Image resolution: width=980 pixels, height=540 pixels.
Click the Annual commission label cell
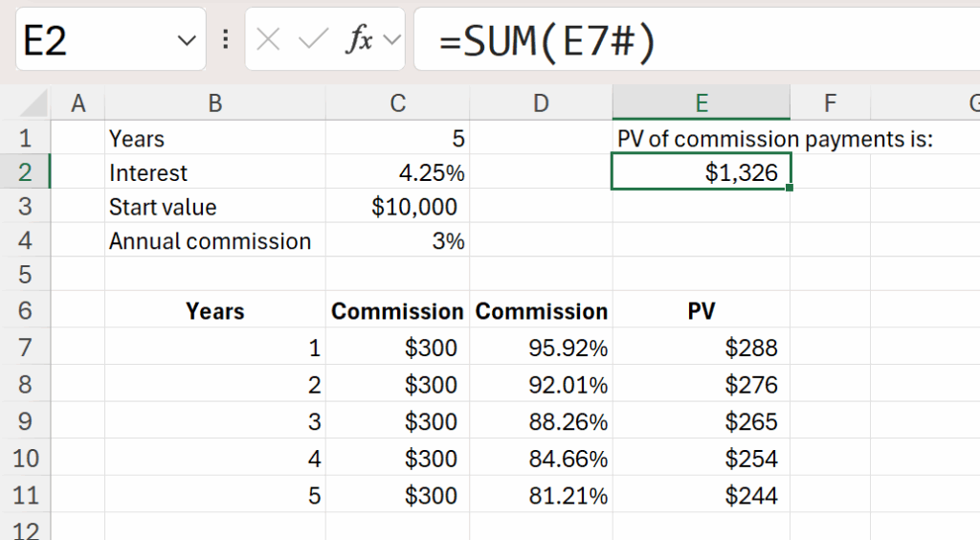coord(215,241)
